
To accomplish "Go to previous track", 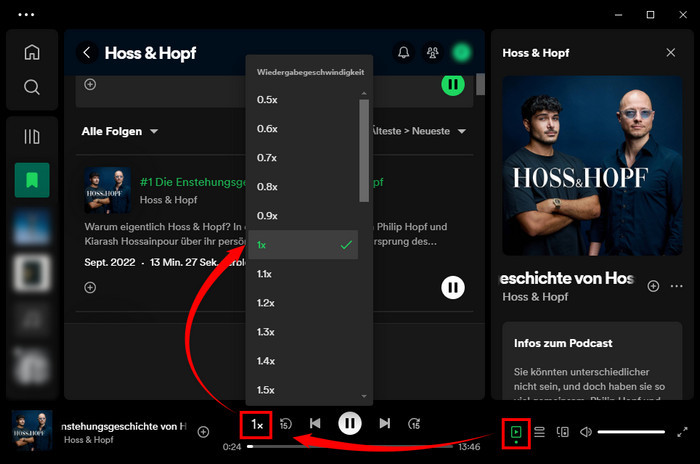I will tap(315, 423).
